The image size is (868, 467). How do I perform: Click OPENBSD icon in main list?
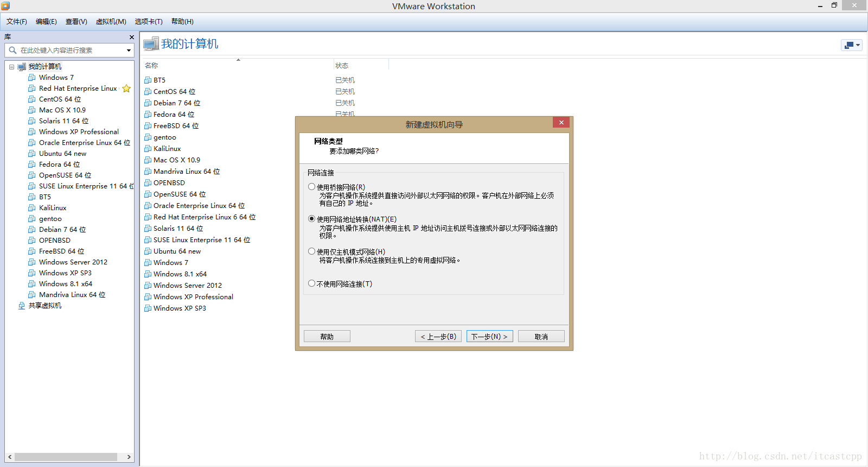tap(148, 183)
